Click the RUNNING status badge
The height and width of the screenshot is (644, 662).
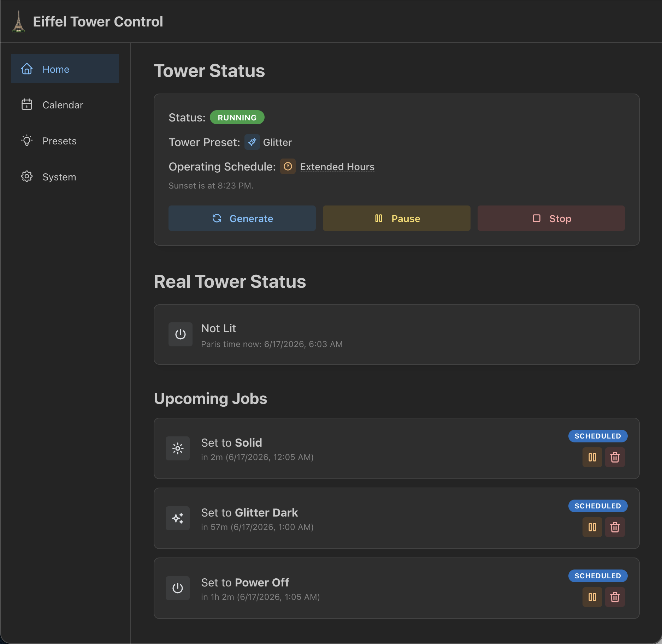[237, 118]
